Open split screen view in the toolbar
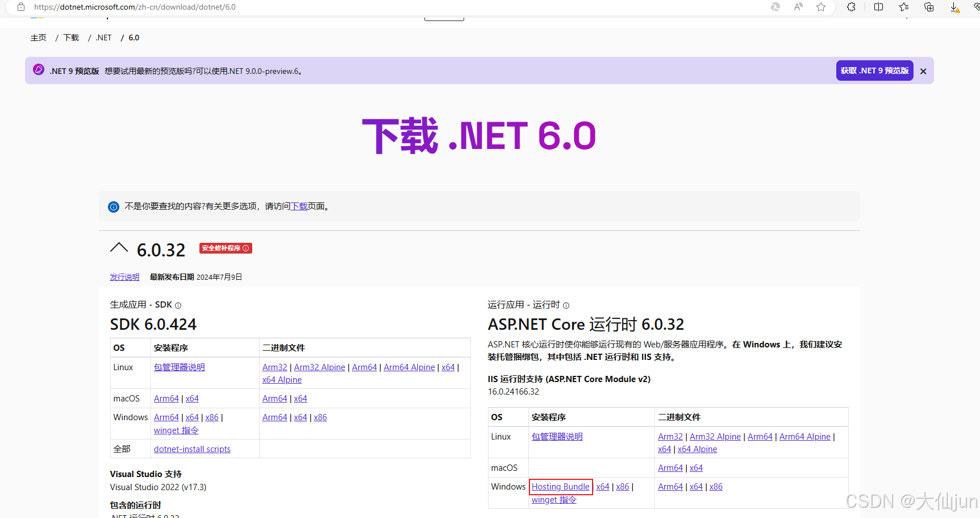The image size is (980, 518). tap(878, 7)
